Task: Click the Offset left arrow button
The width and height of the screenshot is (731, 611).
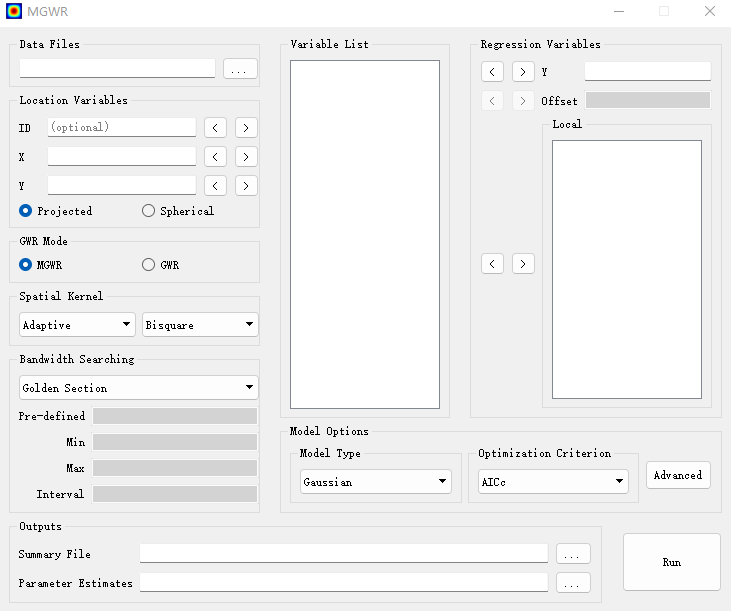Action: [x=492, y=101]
